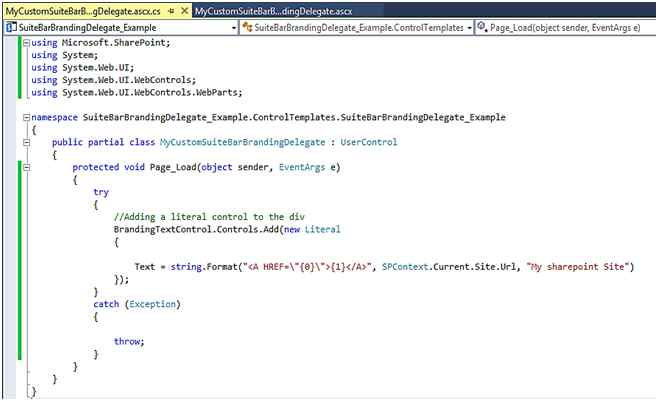This screenshot has width=658, height=401.
Task: Collapse the Page_Load method block
Action: pos(26,167)
